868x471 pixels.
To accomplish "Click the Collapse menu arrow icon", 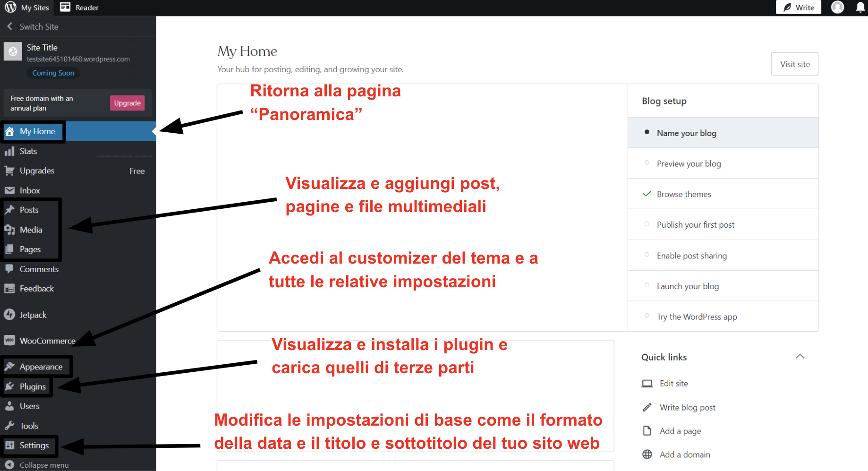I will [x=9, y=465].
